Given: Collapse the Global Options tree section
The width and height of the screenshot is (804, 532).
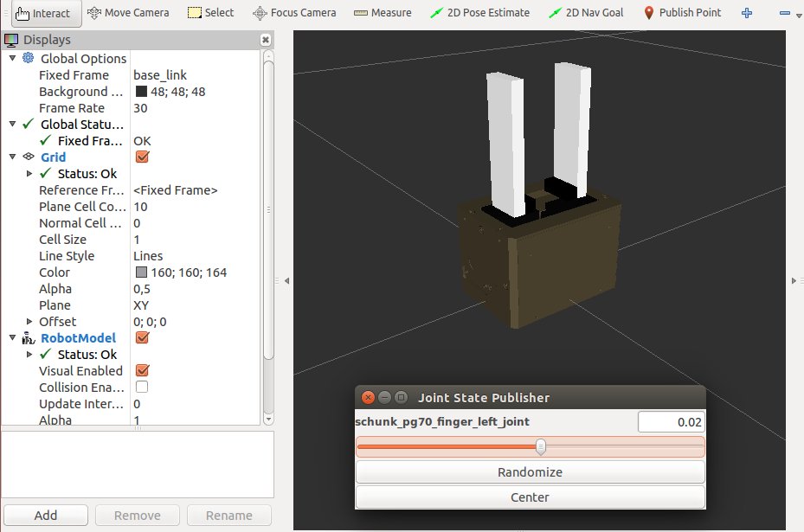Looking at the screenshot, I should click(12, 58).
